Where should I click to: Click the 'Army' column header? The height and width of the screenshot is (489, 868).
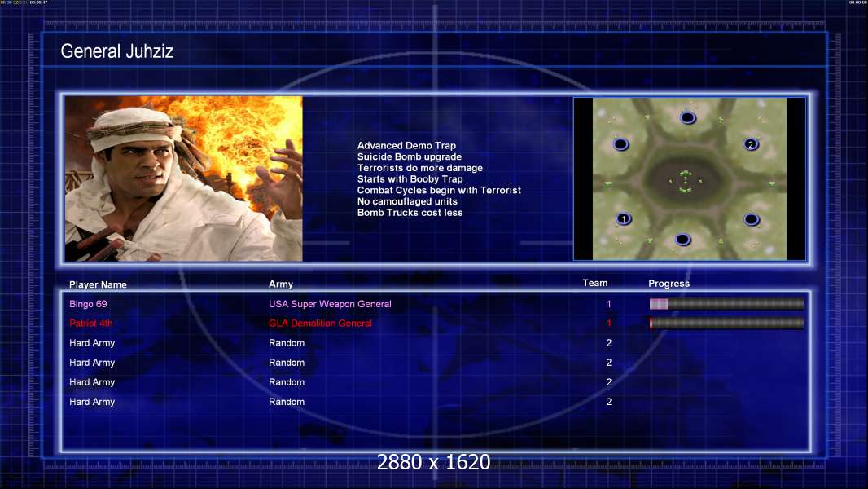[x=281, y=284]
